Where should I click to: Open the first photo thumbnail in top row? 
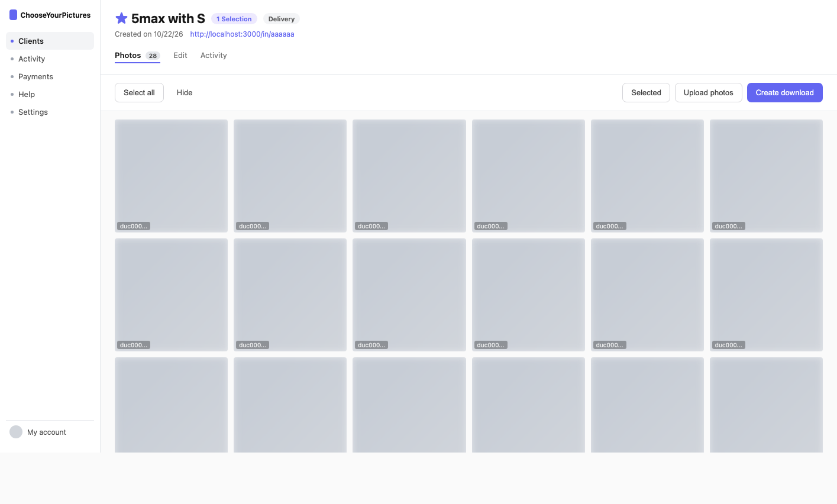(171, 176)
